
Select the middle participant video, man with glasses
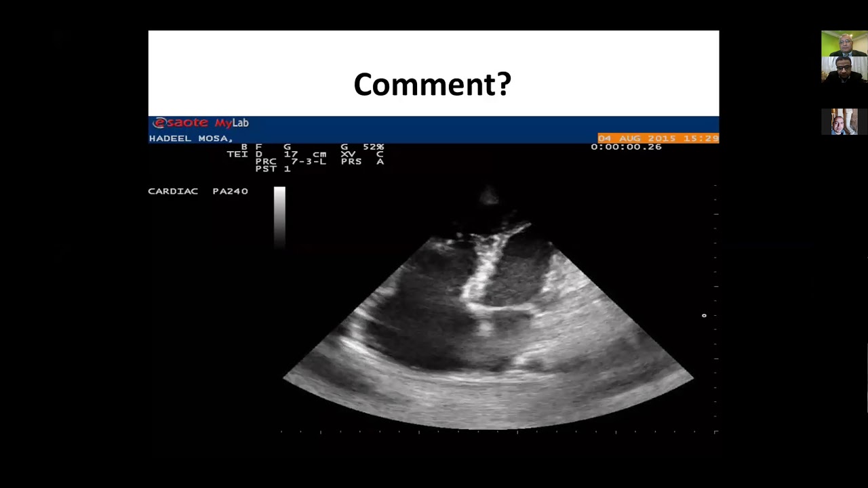pyautogui.click(x=844, y=69)
